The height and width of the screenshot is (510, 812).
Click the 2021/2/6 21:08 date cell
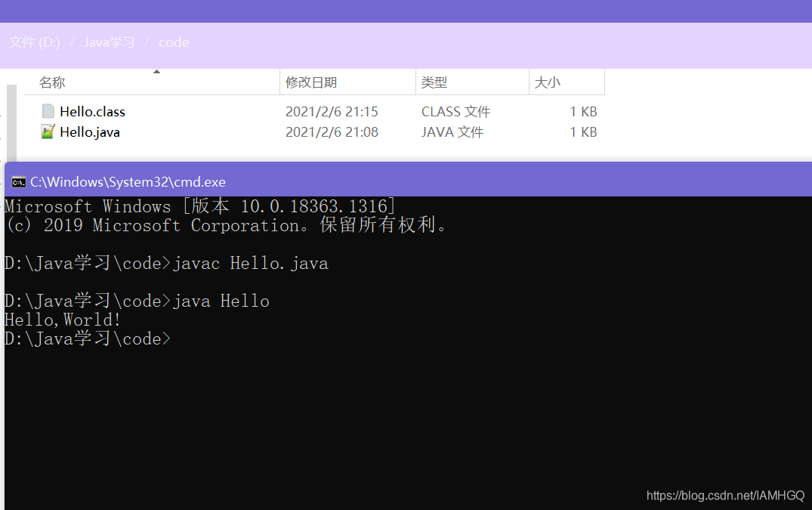coord(332,132)
